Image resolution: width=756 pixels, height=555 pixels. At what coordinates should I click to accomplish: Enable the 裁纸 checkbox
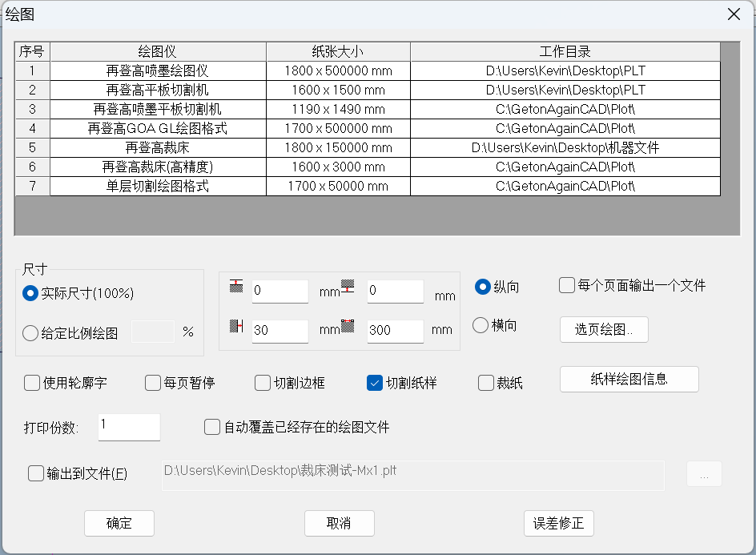pyautogui.click(x=485, y=383)
